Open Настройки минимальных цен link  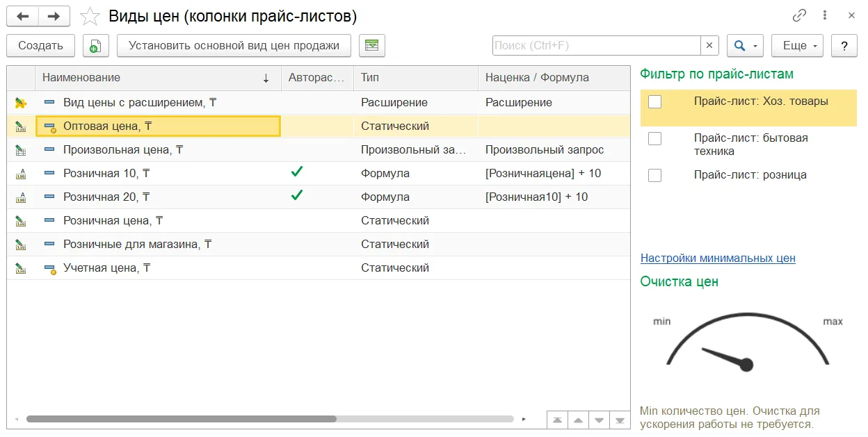718,258
